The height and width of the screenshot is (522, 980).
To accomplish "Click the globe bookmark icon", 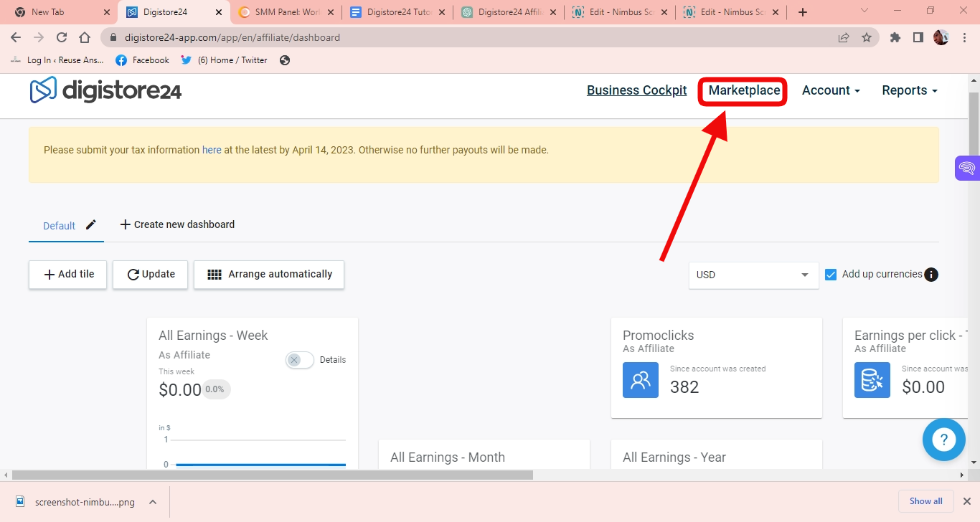I will pos(285,60).
